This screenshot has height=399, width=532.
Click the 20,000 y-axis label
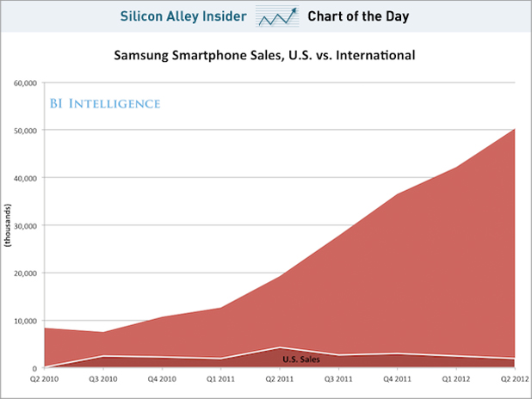coord(22,273)
